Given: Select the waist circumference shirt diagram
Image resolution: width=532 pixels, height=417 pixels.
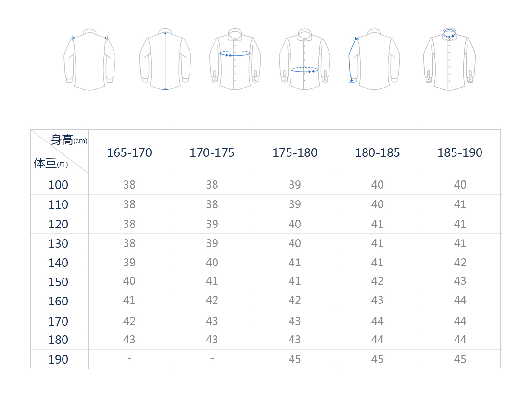Looking at the screenshot, I should (304, 60).
